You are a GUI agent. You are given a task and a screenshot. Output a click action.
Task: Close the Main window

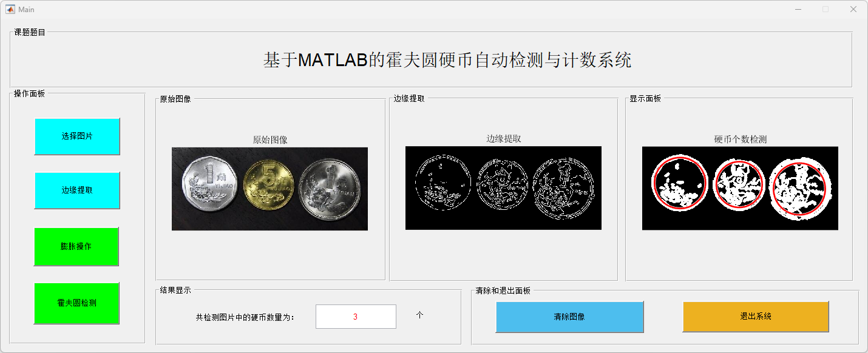(x=853, y=9)
